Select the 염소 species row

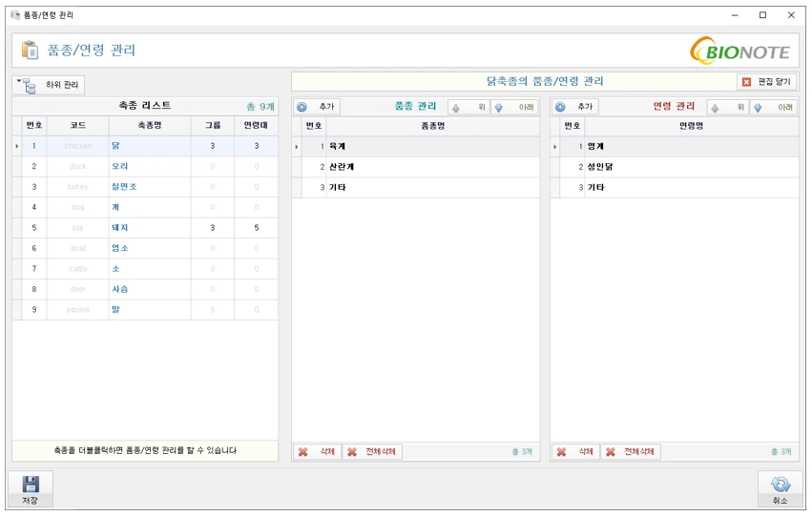click(145, 248)
